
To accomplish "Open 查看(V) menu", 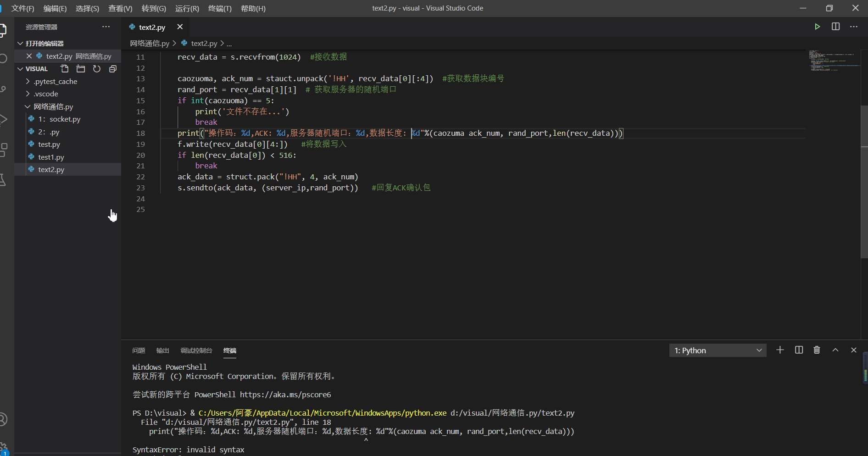I will [x=120, y=8].
